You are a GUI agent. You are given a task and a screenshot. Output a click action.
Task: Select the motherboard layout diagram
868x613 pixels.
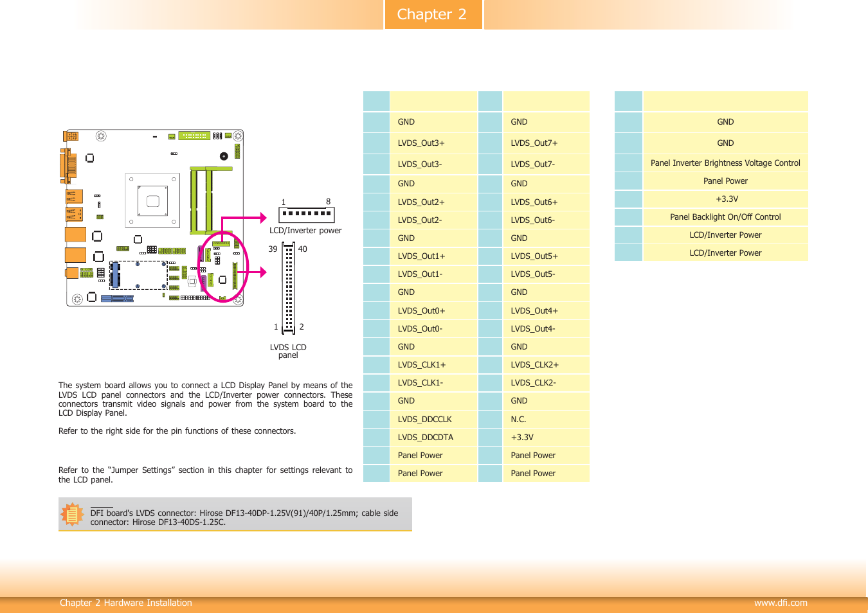154,217
